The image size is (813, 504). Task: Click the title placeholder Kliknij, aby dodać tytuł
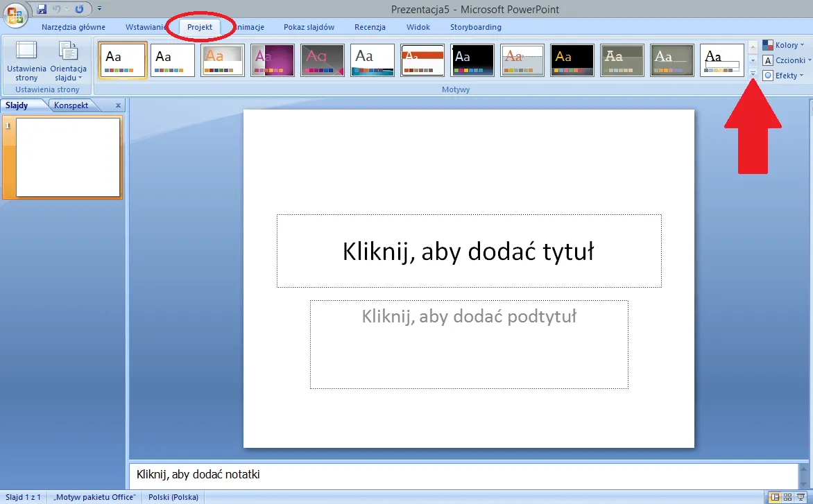468,251
